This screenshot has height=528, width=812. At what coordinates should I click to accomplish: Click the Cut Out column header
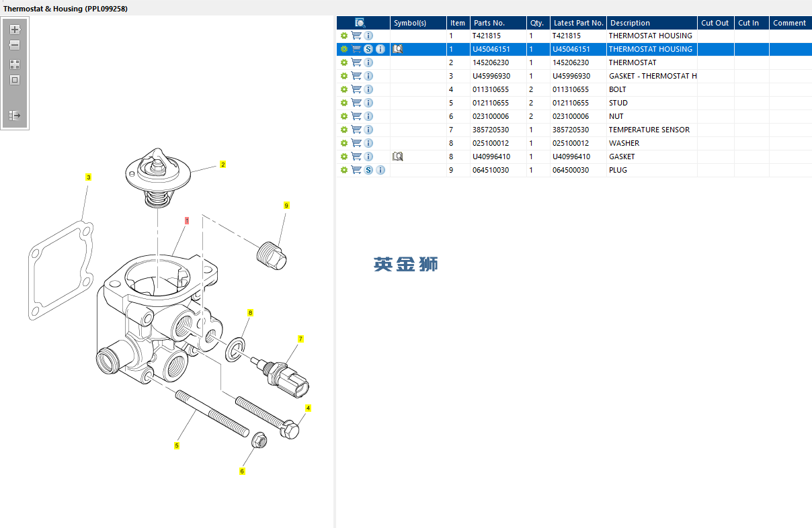(716, 23)
